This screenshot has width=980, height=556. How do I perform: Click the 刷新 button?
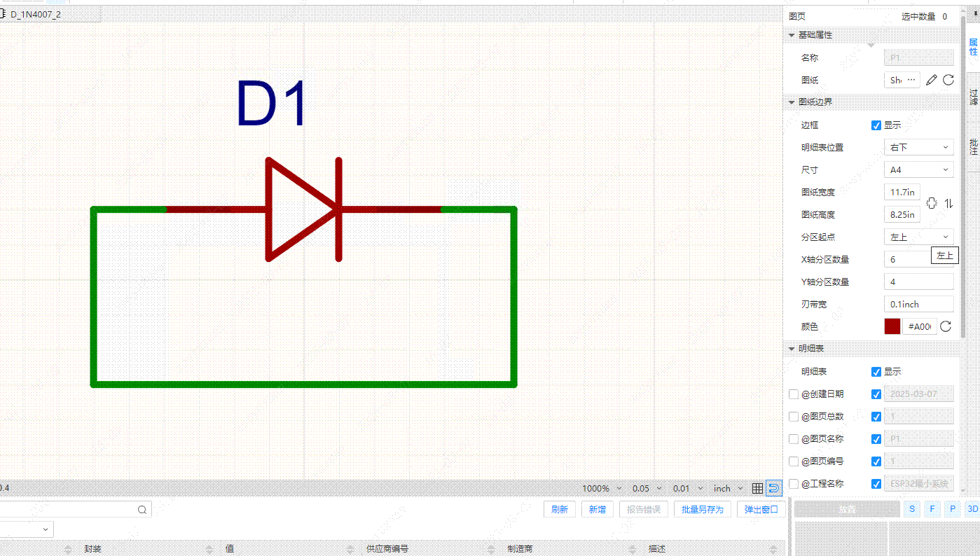point(559,510)
